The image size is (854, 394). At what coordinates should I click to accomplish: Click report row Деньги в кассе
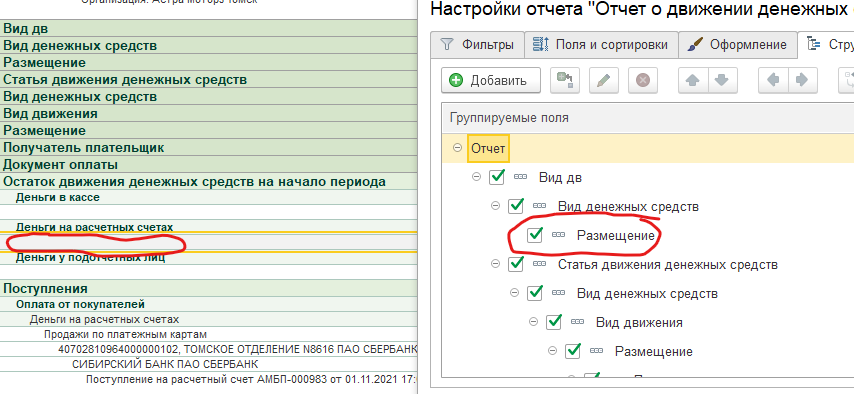pos(209,197)
